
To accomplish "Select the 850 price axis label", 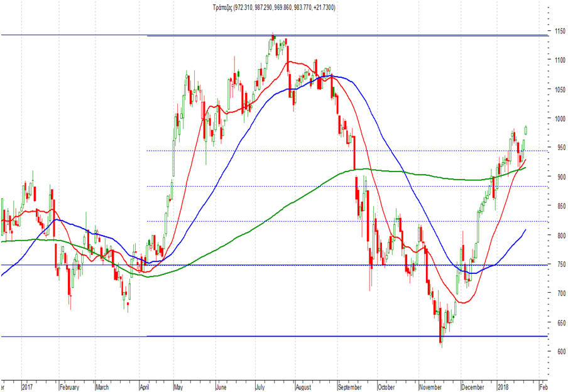I will click(562, 206).
